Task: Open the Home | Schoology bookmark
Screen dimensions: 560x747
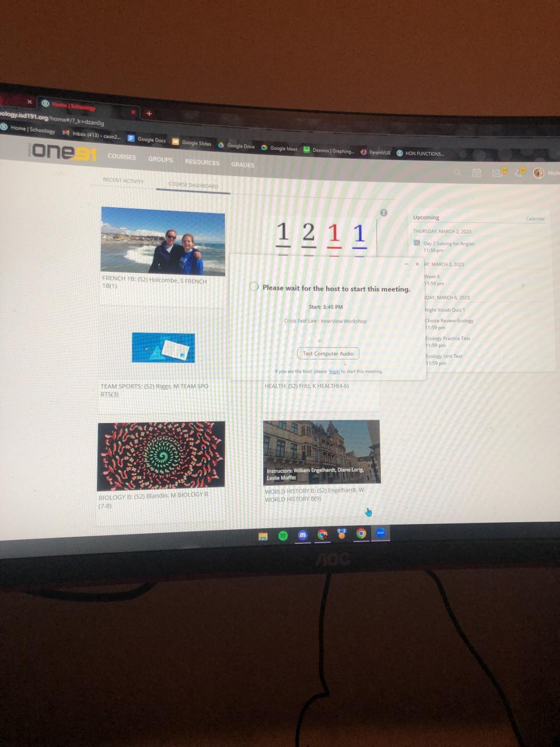Action: [x=28, y=129]
